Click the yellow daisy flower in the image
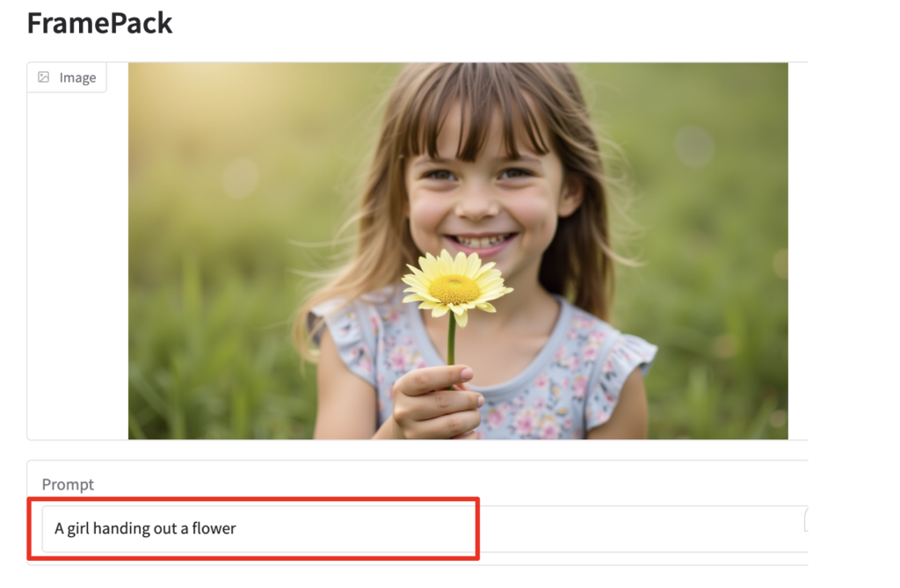This screenshot has width=900, height=588. tap(456, 284)
